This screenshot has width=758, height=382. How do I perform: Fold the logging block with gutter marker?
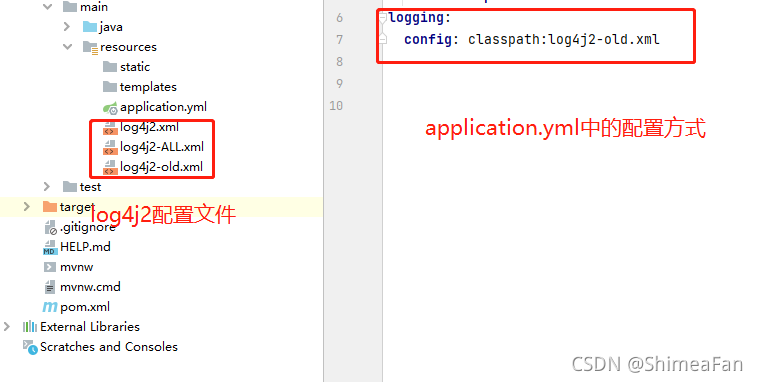click(383, 18)
